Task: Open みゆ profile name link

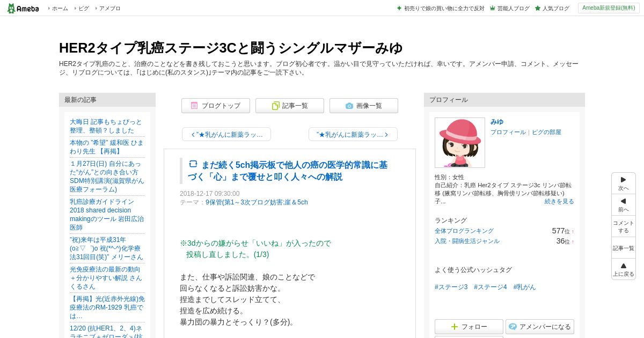Action: pos(497,122)
